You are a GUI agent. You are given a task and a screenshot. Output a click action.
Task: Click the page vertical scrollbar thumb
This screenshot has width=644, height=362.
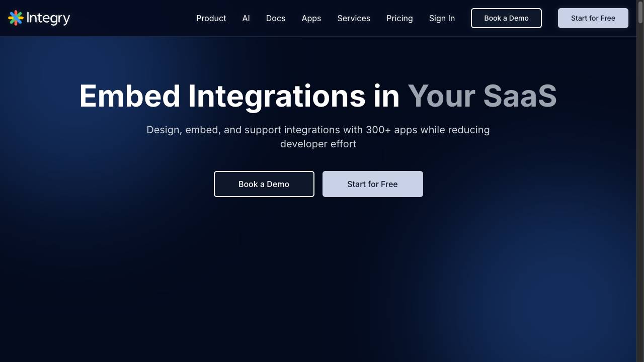640,12
